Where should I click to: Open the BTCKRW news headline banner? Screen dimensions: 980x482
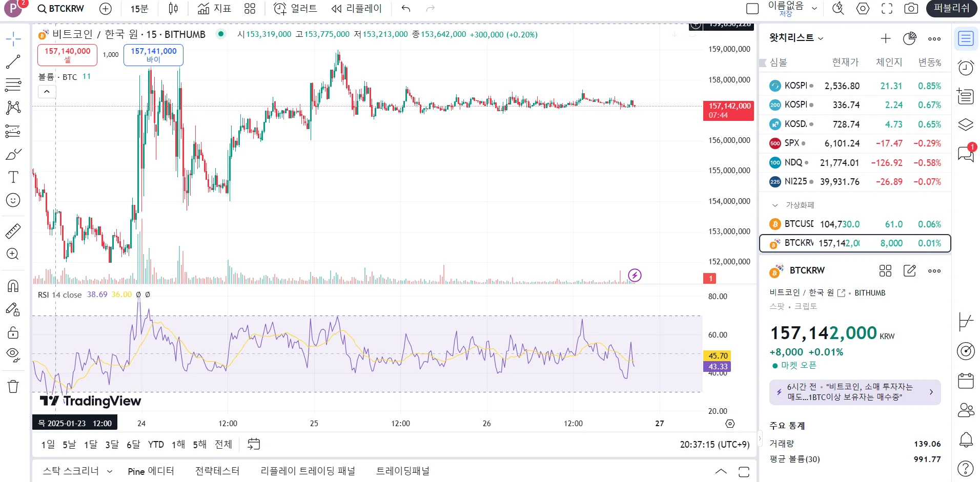855,392
